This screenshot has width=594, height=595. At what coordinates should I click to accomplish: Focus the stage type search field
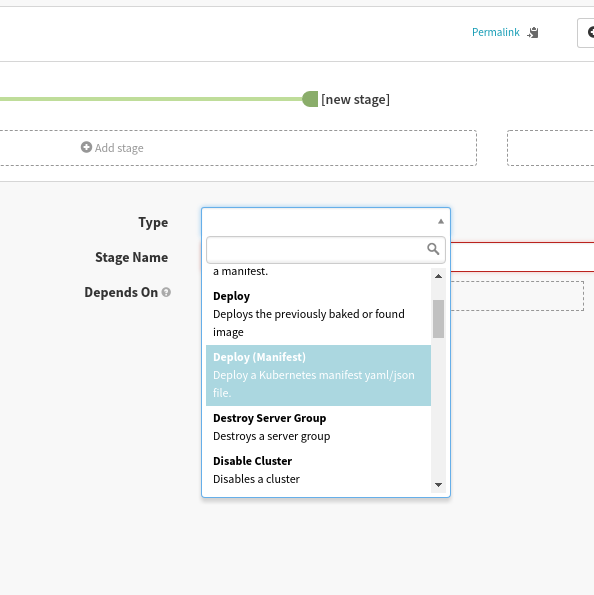pyautogui.click(x=326, y=250)
